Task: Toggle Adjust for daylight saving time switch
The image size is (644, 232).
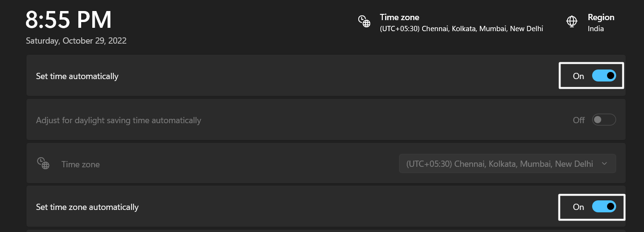Action: [x=604, y=120]
